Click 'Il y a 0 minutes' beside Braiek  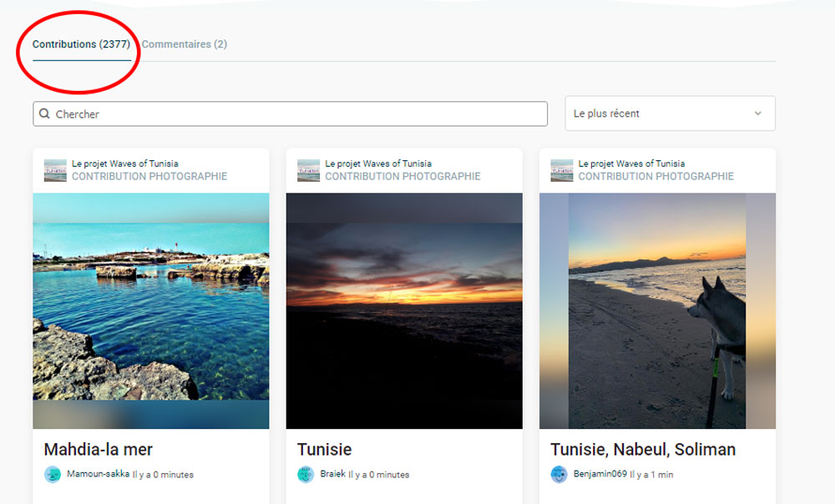(378, 475)
